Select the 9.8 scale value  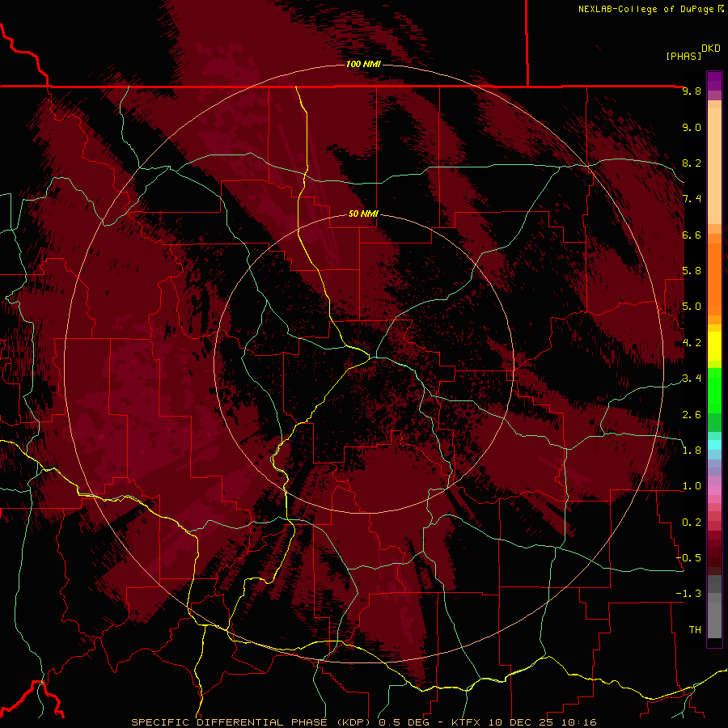coord(692,91)
